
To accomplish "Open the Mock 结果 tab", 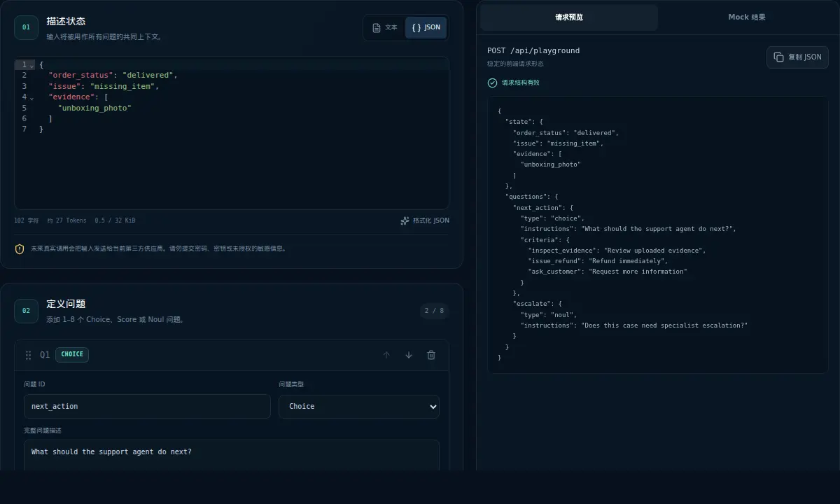I will click(x=747, y=17).
